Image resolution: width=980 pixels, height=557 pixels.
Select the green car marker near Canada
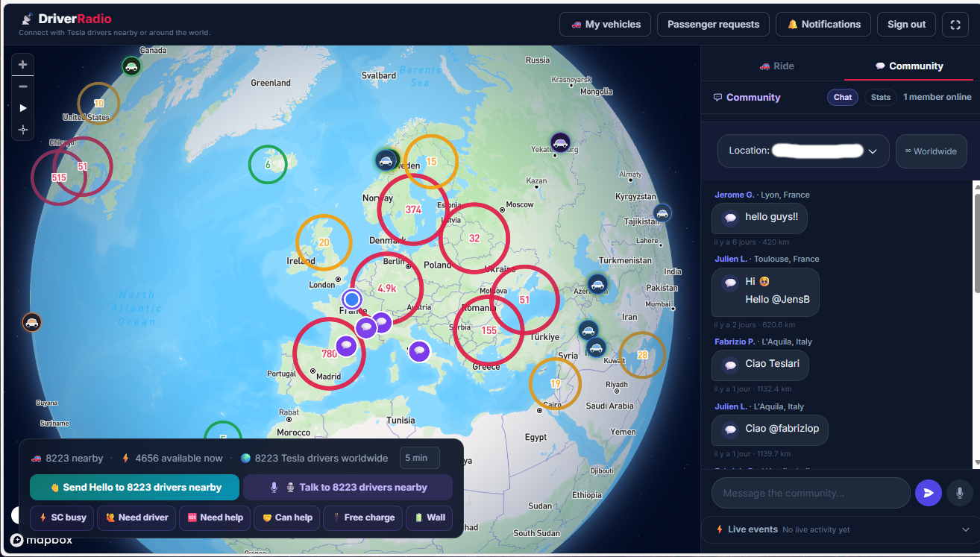click(x=131, y=66)
